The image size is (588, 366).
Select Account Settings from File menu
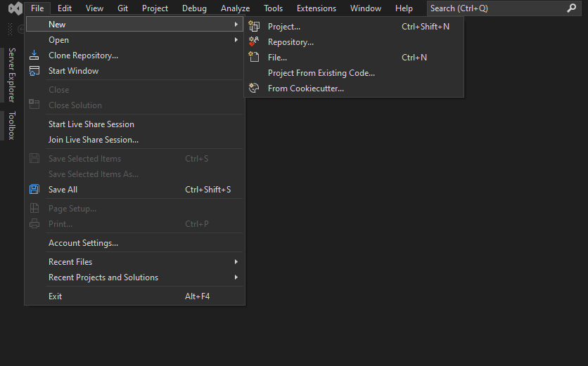pyautogui.click(x=83, y=243)
